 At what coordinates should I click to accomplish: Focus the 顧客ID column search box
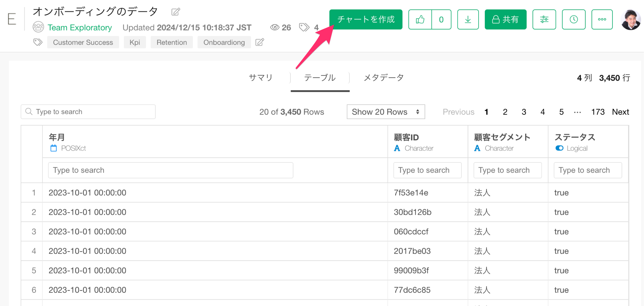[427, 170]
